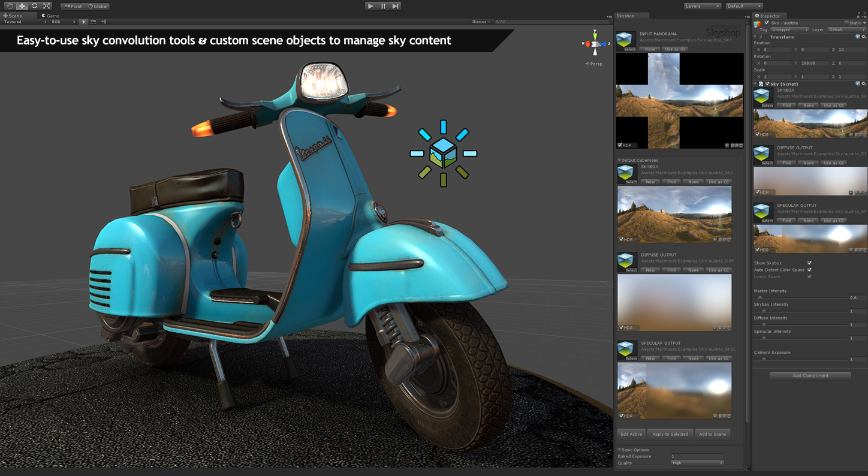The height and width of the screenshot is (476, 868).
Task: Click New button for Skyshop SKYBOX
Action: [x=650, y=182]
